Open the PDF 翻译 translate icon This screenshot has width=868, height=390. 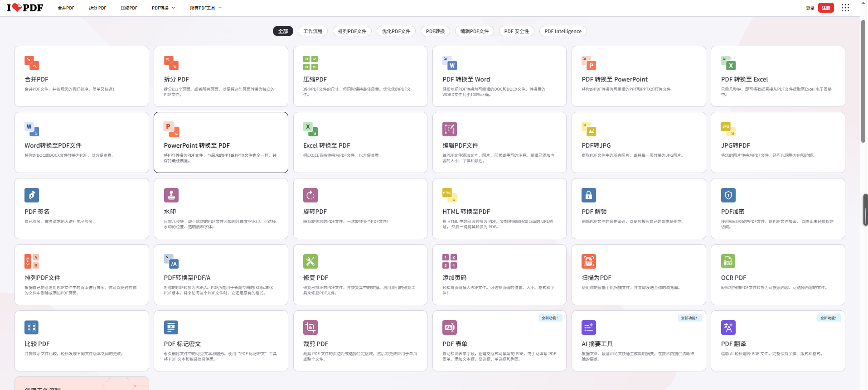728,327
